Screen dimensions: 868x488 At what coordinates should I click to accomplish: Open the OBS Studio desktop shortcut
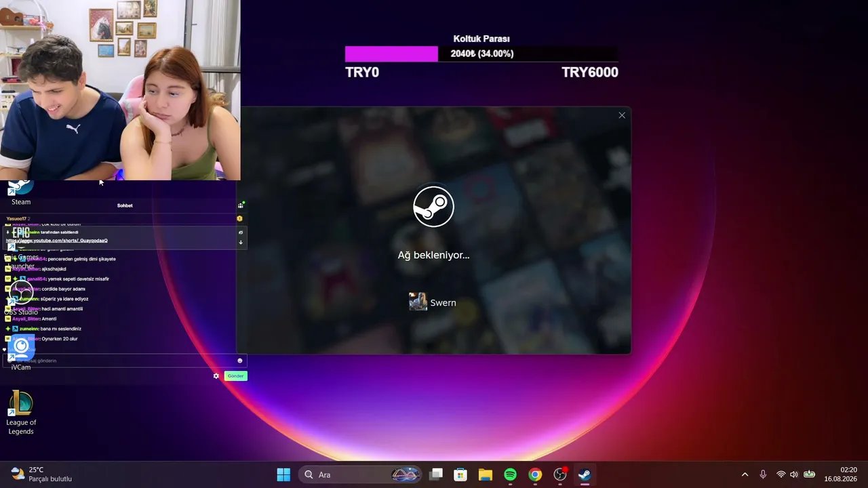click(x=21, y=298)
